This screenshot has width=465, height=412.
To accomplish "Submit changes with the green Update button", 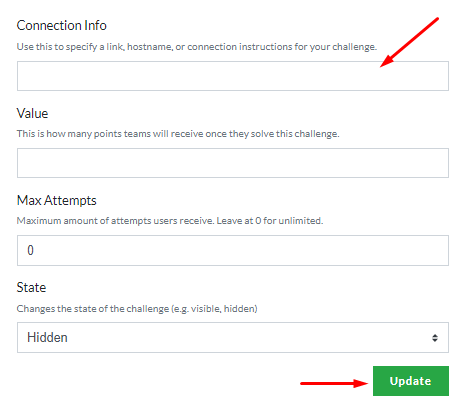I will tap(411, 381).
